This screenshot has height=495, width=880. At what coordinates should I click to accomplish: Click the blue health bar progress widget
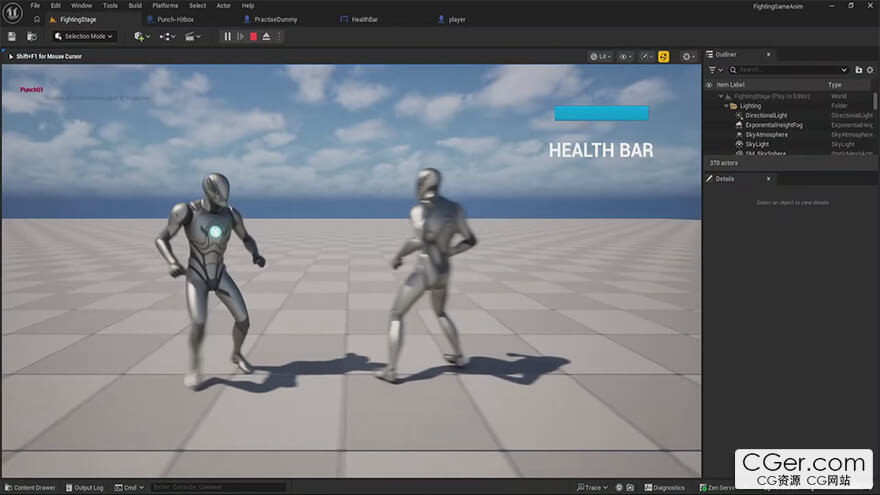coord(601,113)
